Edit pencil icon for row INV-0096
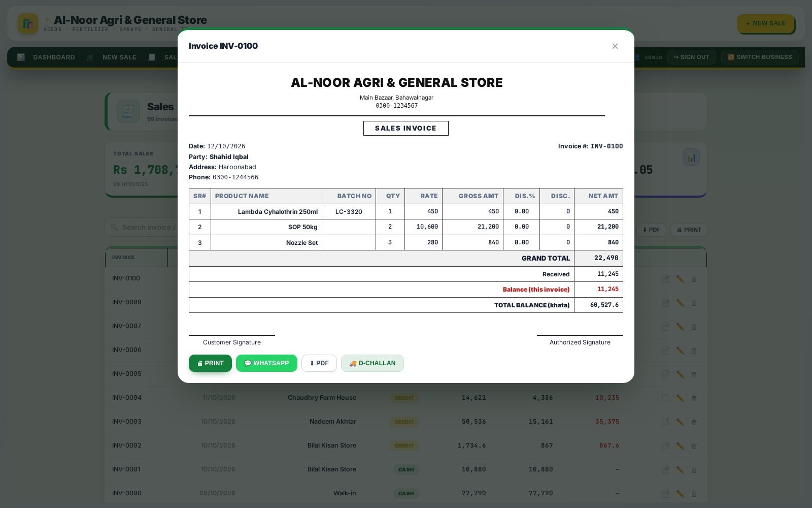Image resolution: width=812 pixels, height=508 pixels. coord(680,351)
